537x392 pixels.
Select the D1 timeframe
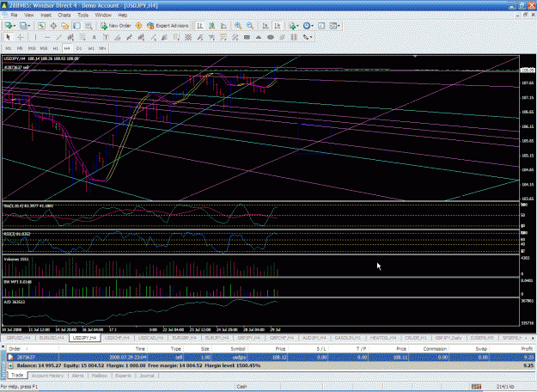(79, 49)
